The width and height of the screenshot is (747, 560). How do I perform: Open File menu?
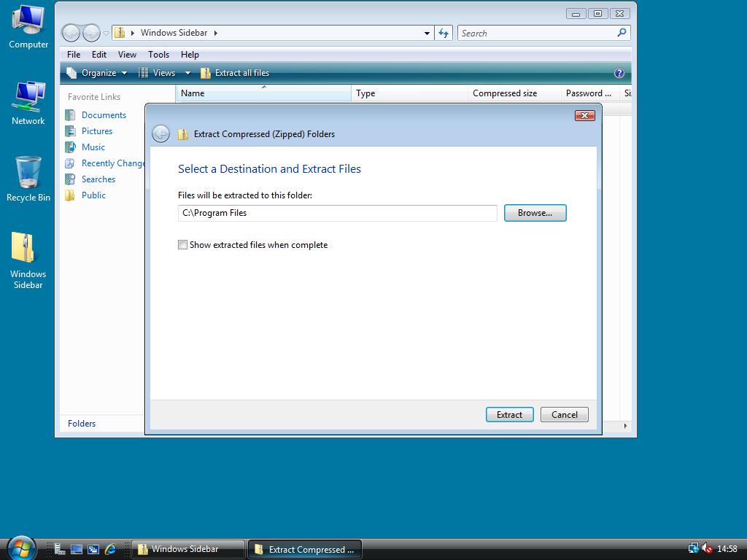click(74, 55)
